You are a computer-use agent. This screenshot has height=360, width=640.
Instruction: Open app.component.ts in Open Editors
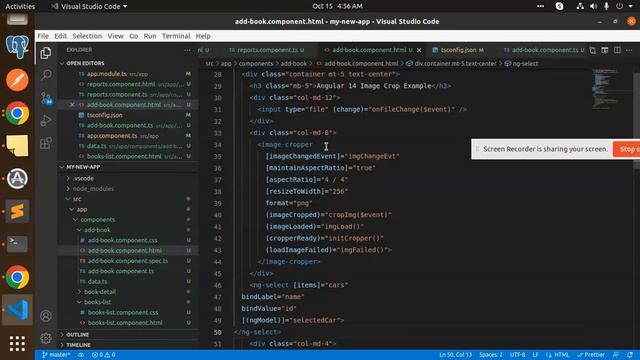pyautogui.click(x=112, y=136)
